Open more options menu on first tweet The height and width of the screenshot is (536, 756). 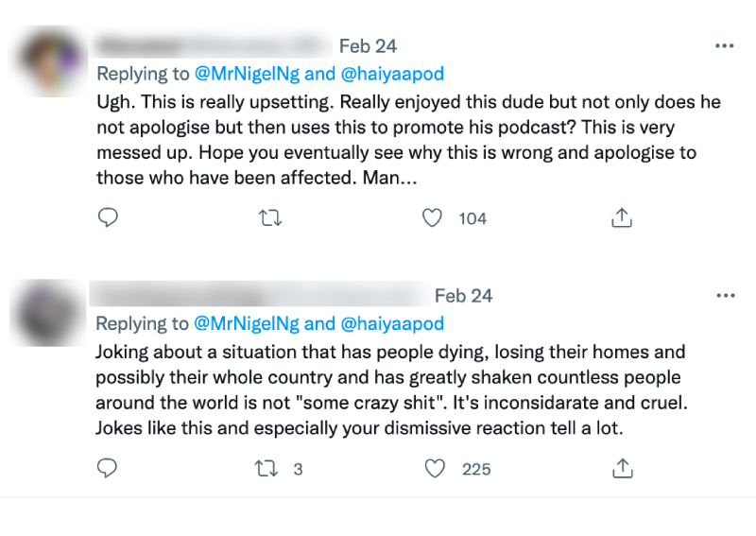tap(725, 45)
